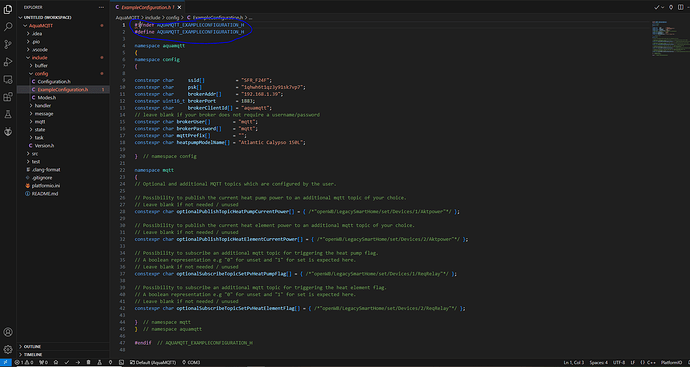Open the Extensions view
Screen dimensions: 690x367
pyautogui.click(x=8, y=97)
